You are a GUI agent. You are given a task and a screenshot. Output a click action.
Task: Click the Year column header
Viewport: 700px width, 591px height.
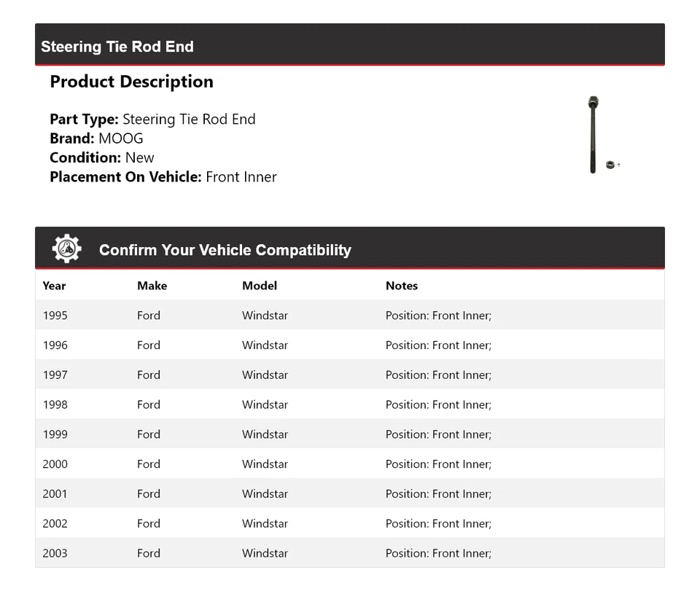pyautogui.click(x=54, y=286)
